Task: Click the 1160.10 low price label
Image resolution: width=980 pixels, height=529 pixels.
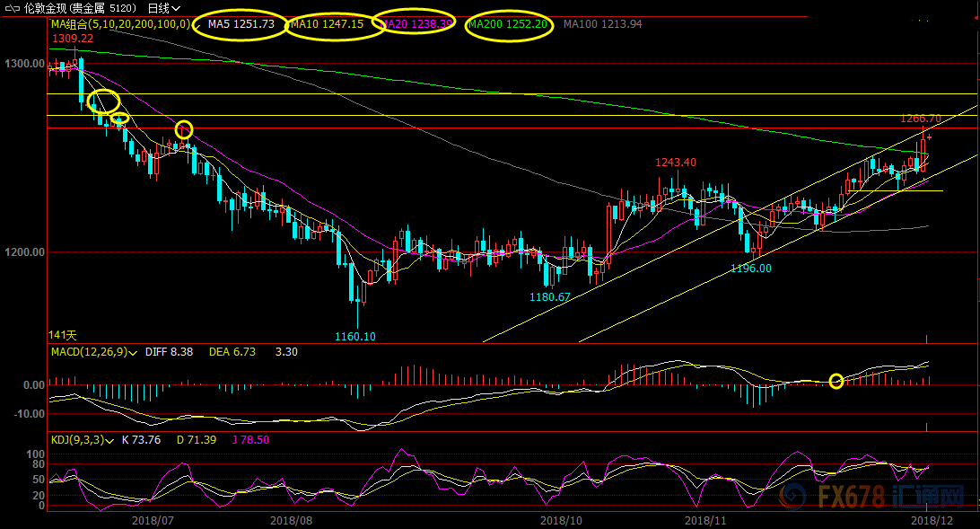Action: click(x=354, y=337)
